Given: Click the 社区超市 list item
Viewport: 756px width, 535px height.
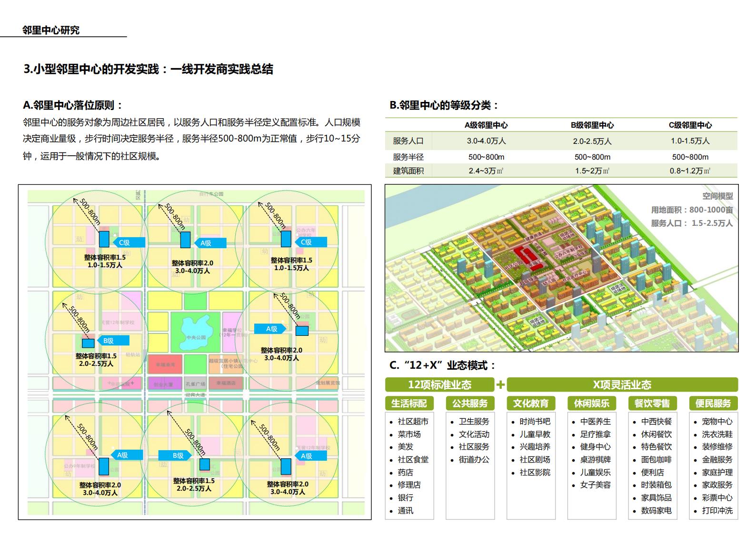Looking at the screenshot, I should (413, 422).
